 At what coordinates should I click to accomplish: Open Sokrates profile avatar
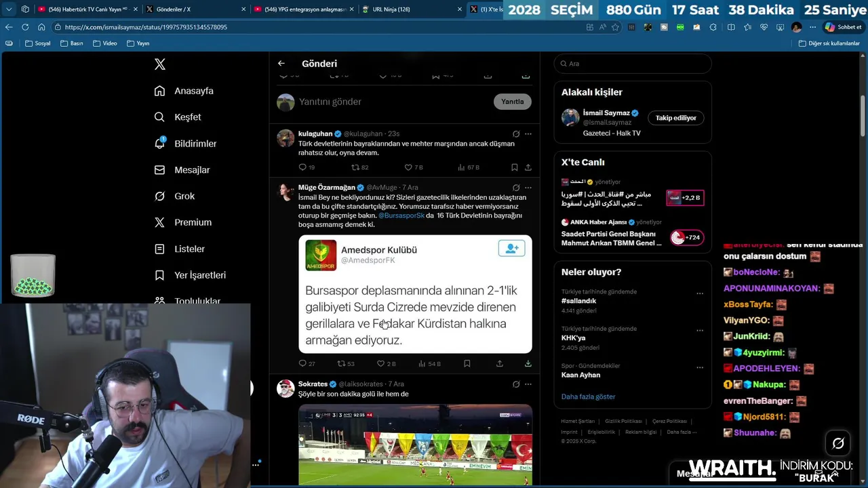(286, 388)
